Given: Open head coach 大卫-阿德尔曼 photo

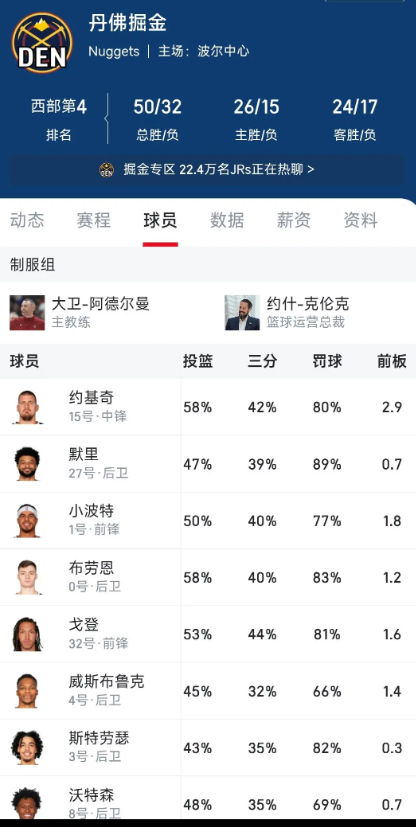Looking at the screenshot, I should click(27, 313).
